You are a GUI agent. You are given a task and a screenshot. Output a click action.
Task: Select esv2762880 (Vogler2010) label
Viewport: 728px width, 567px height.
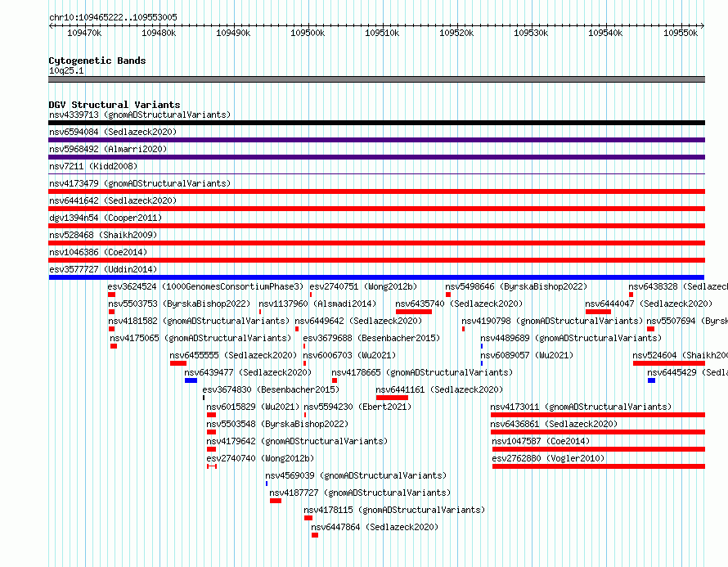pos(548,458)
